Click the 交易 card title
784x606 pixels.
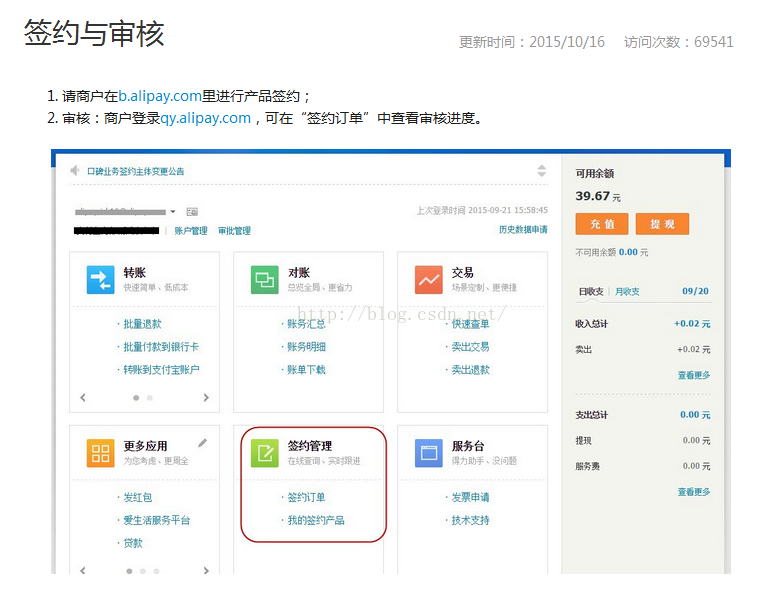pyautogui.click(x=462, y=272)
